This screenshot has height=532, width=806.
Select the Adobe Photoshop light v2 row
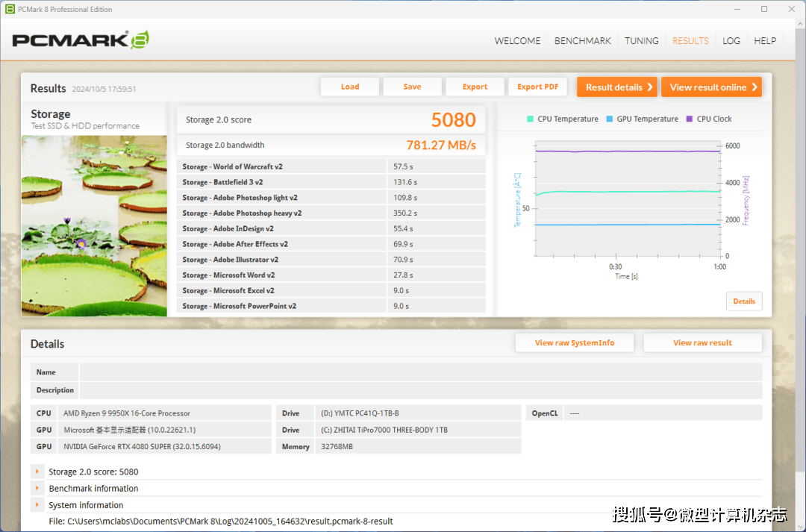(331, 198)
